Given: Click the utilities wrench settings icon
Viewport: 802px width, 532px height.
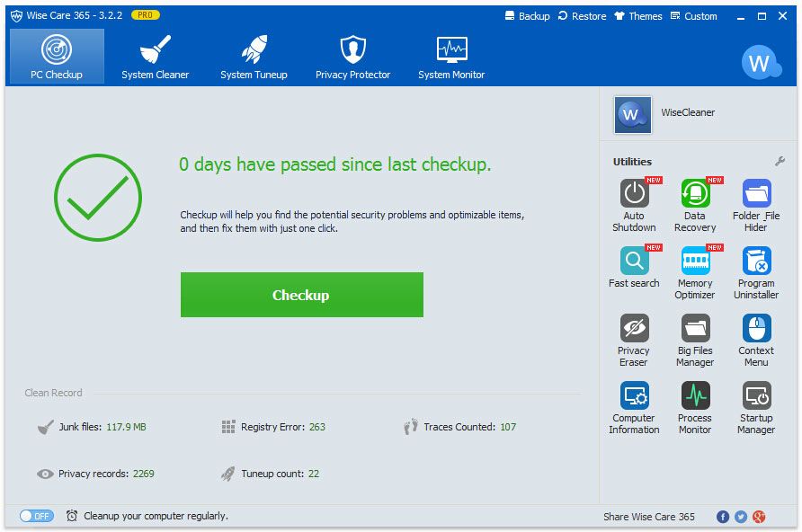Looking at the screenshot, I should pos(780,162).
